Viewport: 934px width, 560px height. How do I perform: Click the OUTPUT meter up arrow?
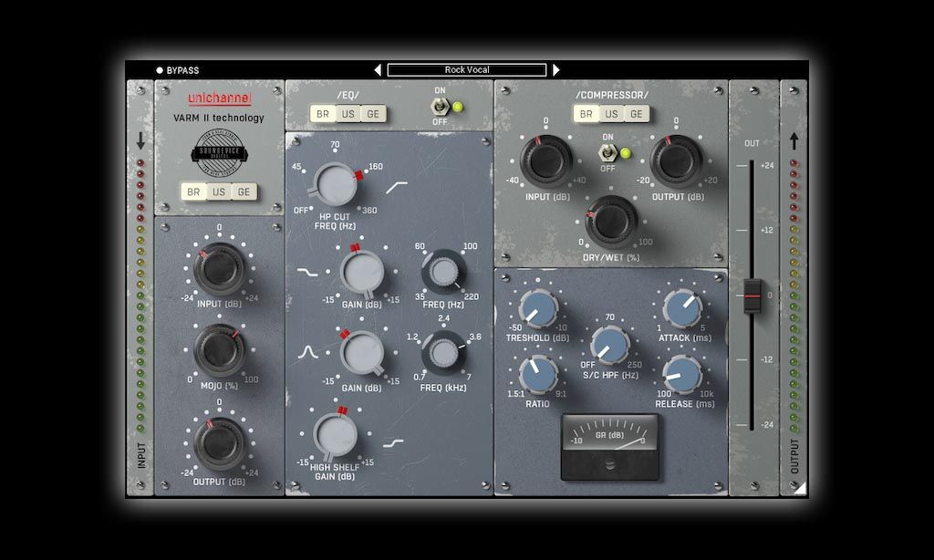click(x=794, y=141)
